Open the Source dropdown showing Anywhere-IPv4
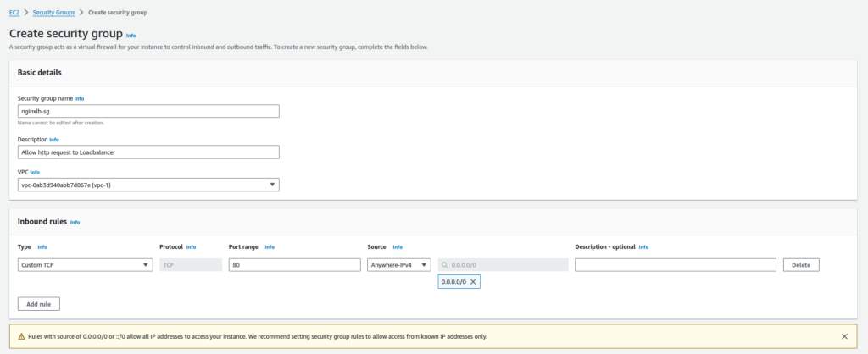This screenshot has height=354, width=868. [398, 265]
